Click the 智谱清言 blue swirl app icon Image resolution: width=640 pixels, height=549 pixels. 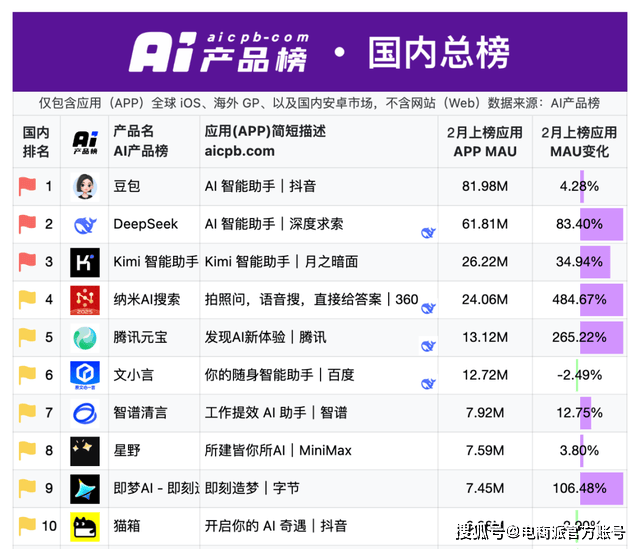(85, 413)
